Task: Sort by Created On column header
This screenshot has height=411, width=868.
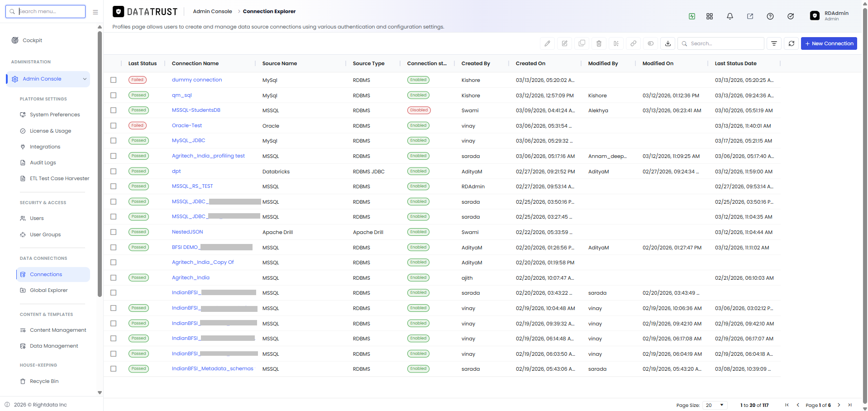Action: tap(530, 63)
